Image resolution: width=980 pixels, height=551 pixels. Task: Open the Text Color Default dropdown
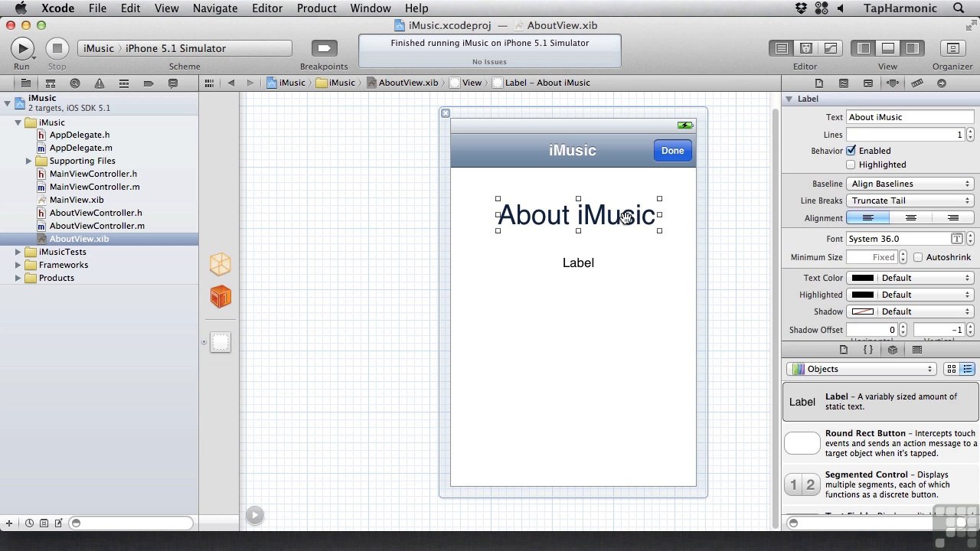pyautogui.click(x=926, y=278)
